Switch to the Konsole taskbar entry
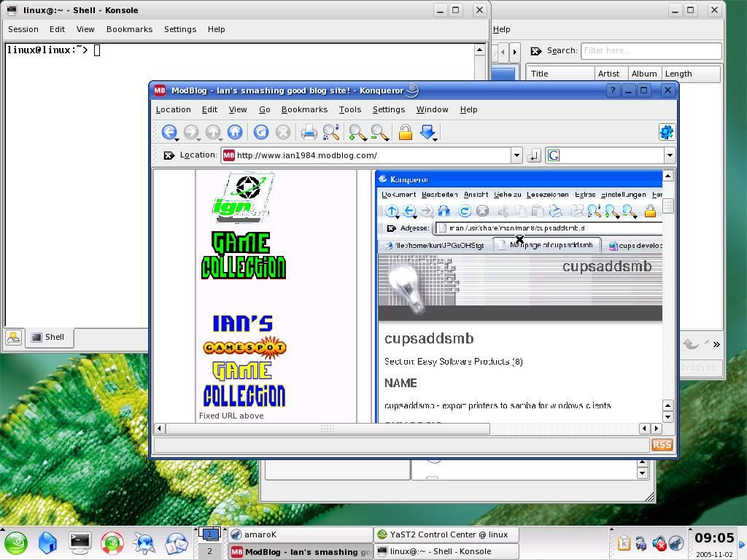The width and height of the screenshot is (747, 560). tap(446, 551)
